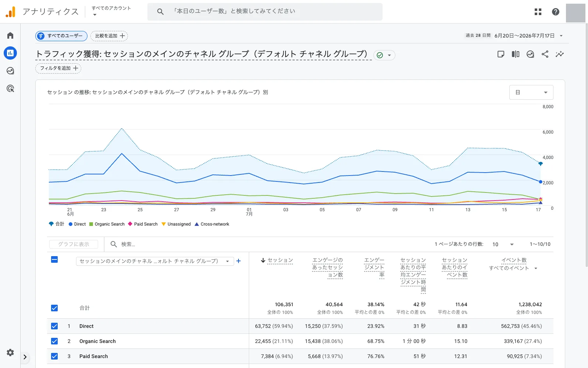Screen dimensions: 588x368
Task: Open the All accounts selector
Action: pyautogui.click(x=111, y=11)
